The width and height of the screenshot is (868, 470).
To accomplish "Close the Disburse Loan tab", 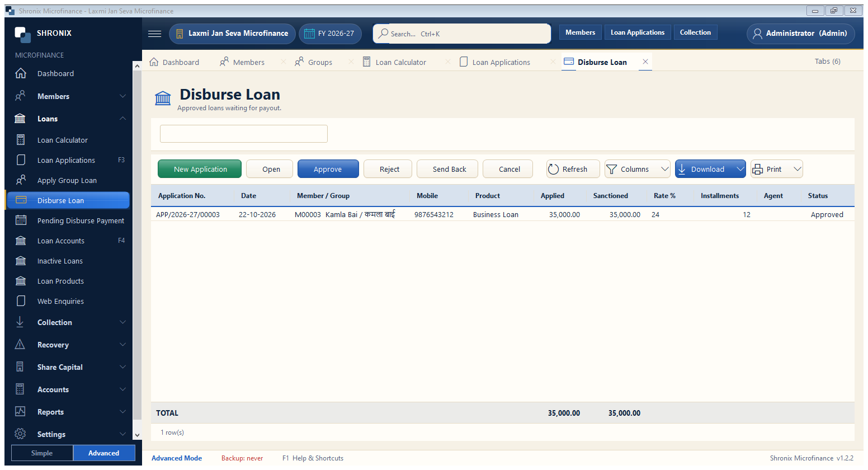I will click(645, 62).
